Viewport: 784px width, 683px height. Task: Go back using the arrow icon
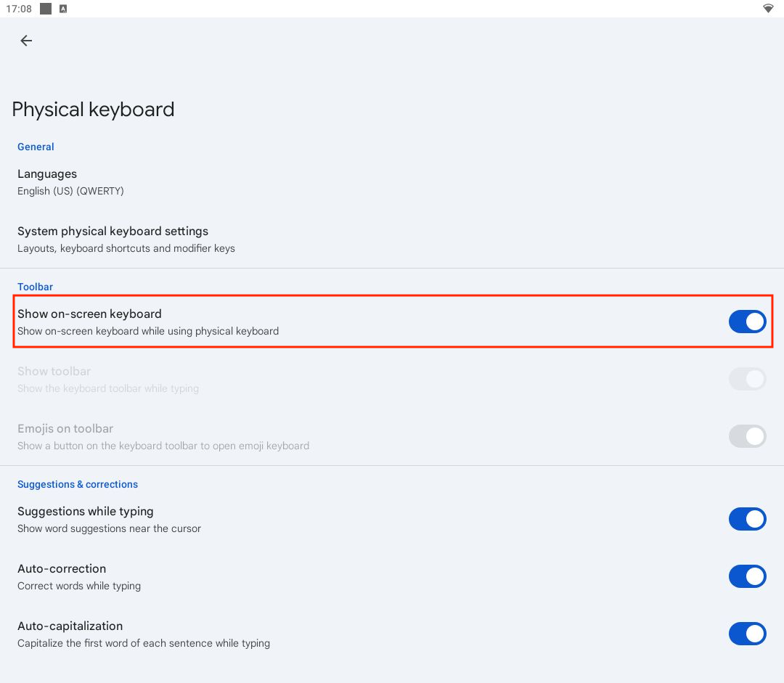[26, 41]
